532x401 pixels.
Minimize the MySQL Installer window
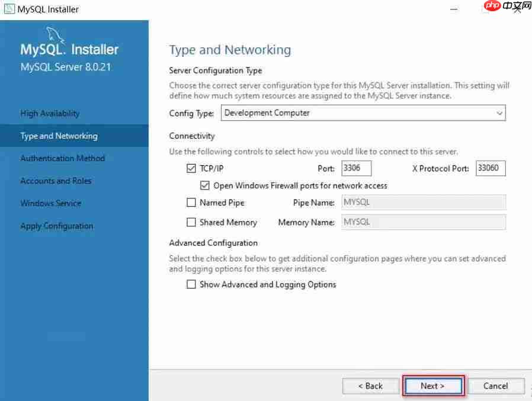[453, 9]
